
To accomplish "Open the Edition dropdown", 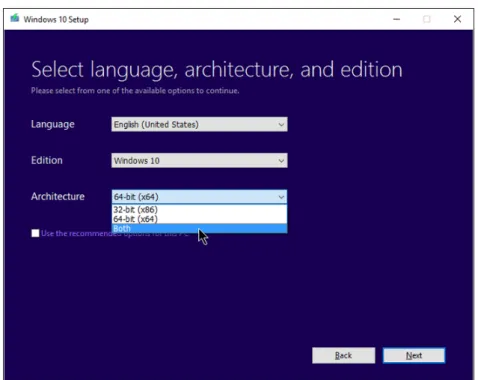I will tap(199, 161).
